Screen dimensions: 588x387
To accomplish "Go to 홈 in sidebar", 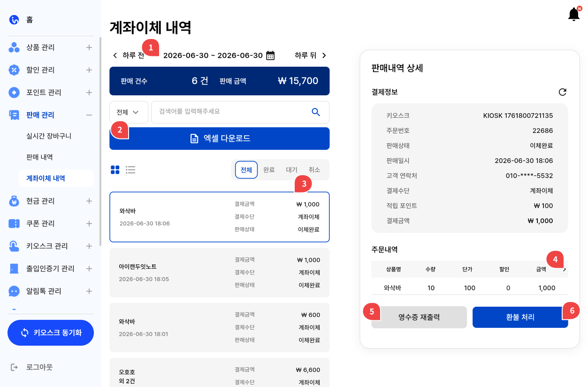I will tap(30, 20).
